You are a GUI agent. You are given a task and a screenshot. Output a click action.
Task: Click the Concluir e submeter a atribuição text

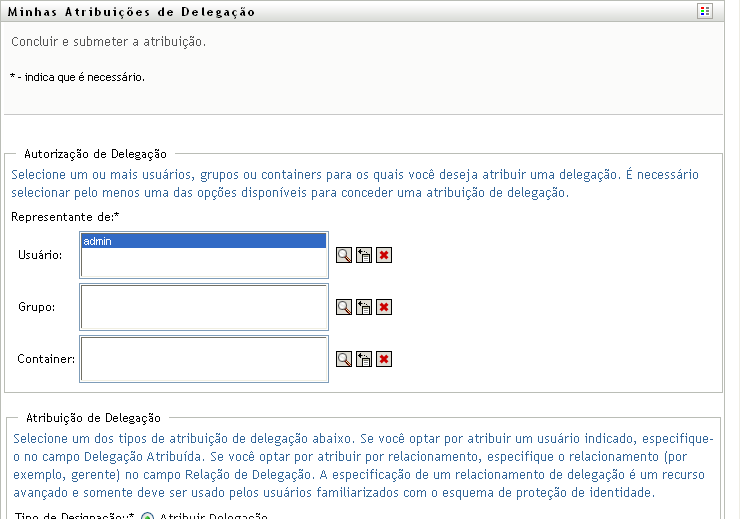coord(109,42)
